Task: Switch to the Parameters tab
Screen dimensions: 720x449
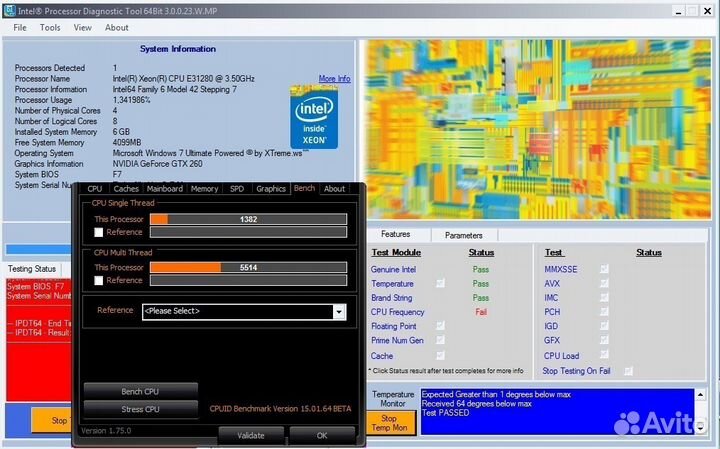Action: (464, 235)
